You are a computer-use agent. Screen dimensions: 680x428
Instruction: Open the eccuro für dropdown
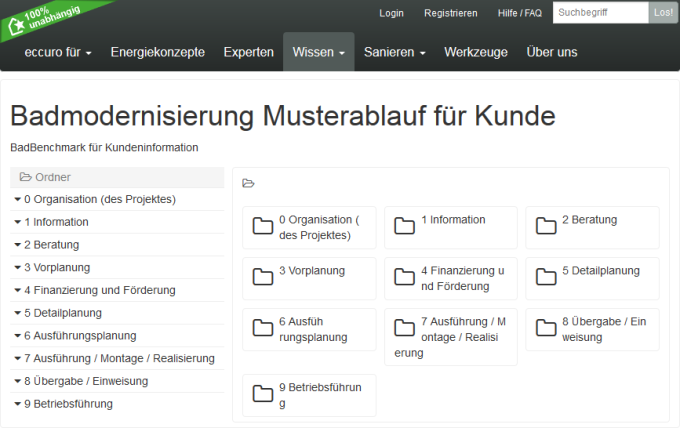tap(58, 52)
